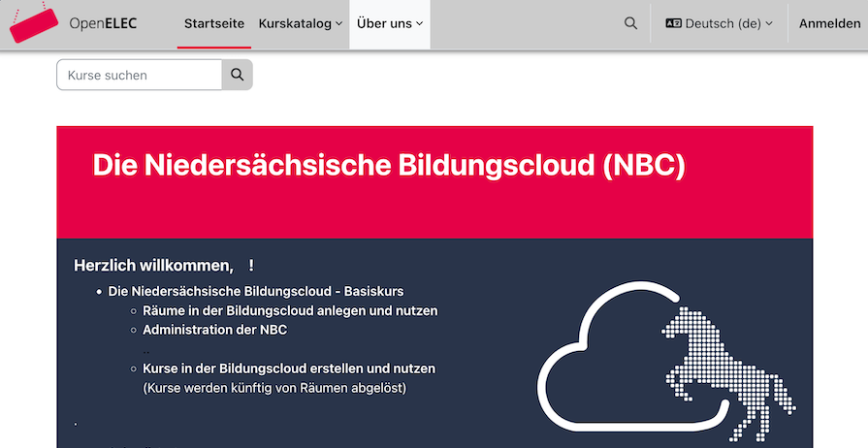Submit course search with magnifier button
Viewport: 868px width, 448px height.
(x=237, y=75)
